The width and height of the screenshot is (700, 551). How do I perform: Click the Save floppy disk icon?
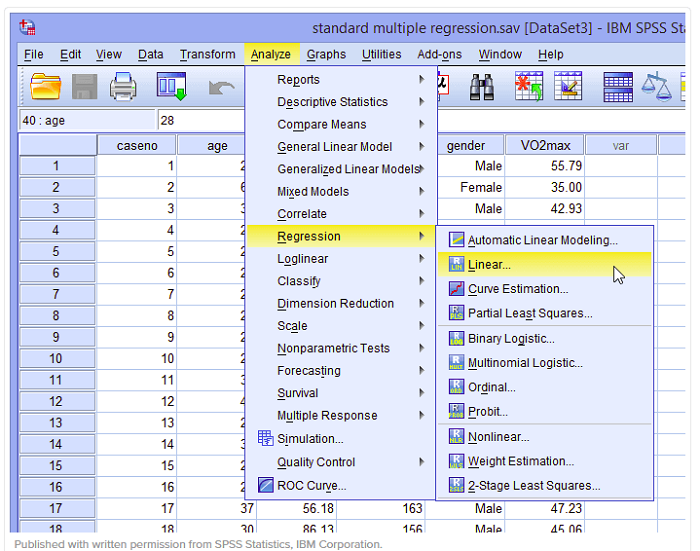point(84,86)
